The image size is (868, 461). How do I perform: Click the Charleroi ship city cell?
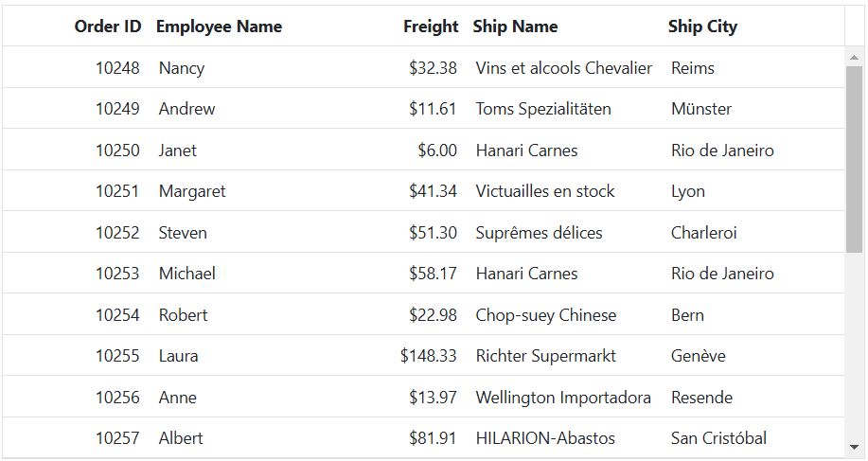tap(753, 233)
